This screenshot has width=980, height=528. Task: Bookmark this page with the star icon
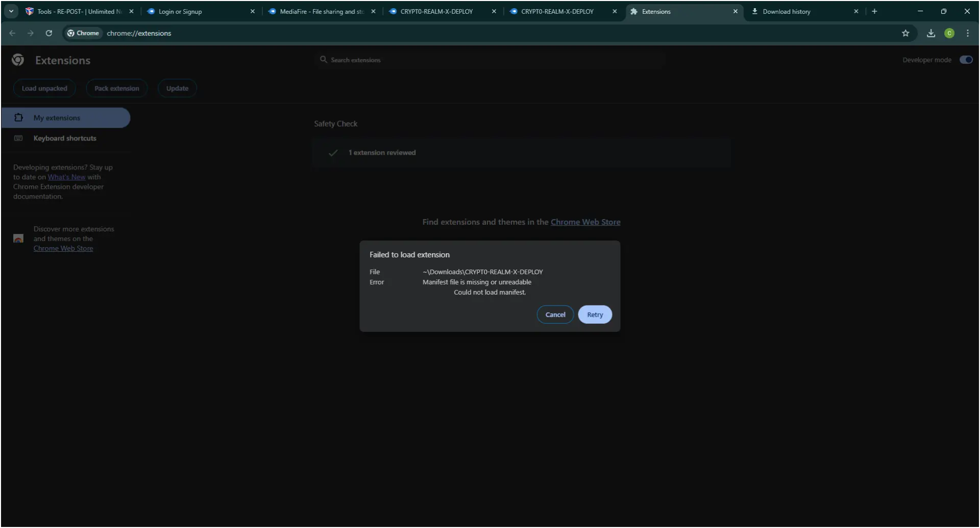[x=905, y=33]
